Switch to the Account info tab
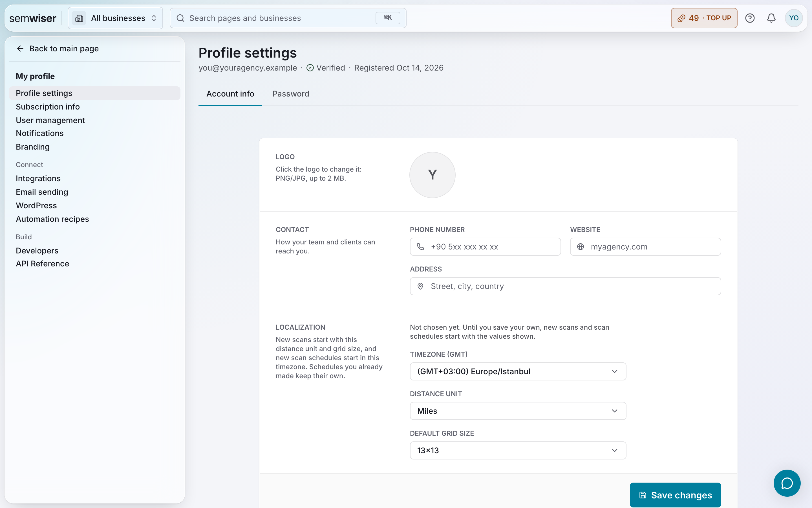This screenshot has height=508, width=812. [x=230, y=94]
